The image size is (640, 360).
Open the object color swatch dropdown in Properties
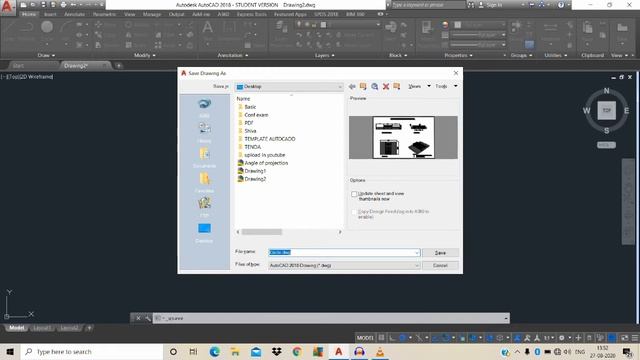(x=478, y=25)
